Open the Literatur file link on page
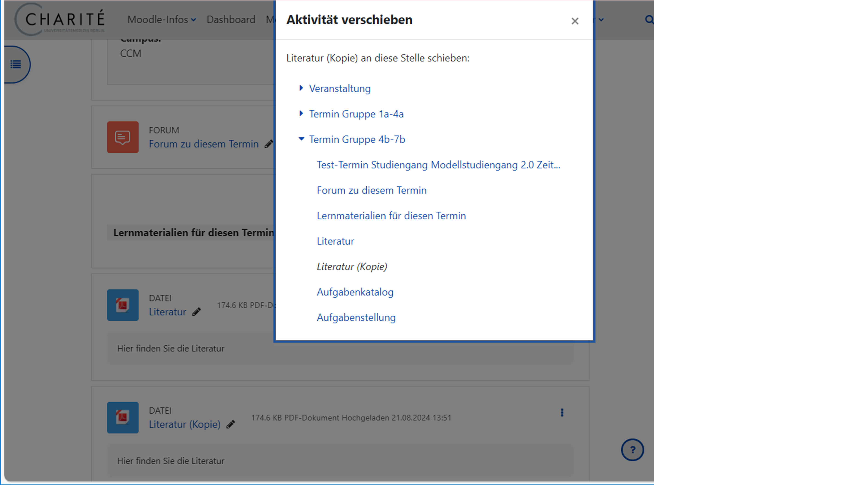This screenshot has height=503, width=868. pyautogui.click(x=167, y=312)
